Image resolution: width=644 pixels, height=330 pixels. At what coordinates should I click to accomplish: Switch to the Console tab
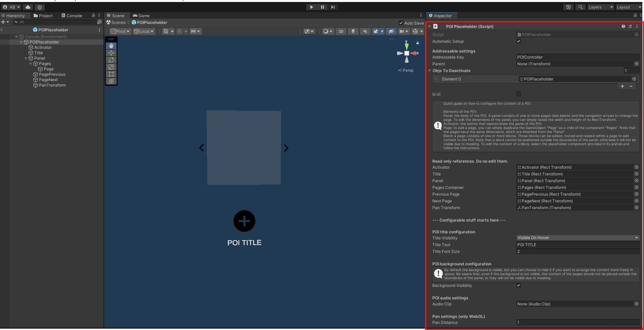[x=72, y=15]
